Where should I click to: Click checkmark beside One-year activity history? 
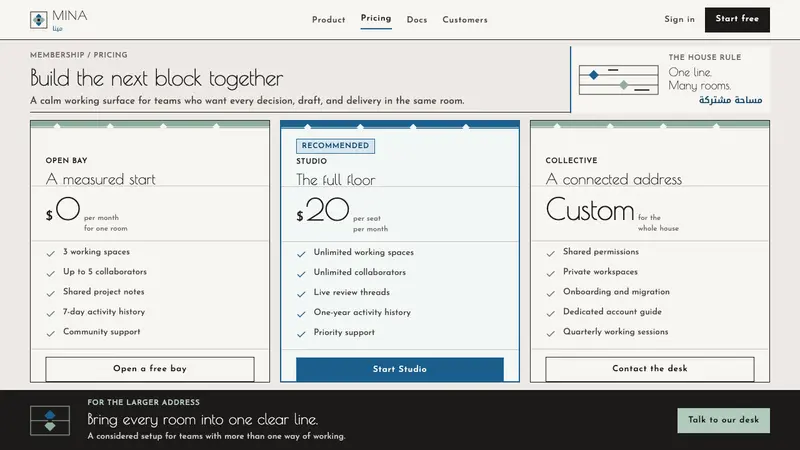click(x=301, y=314)
